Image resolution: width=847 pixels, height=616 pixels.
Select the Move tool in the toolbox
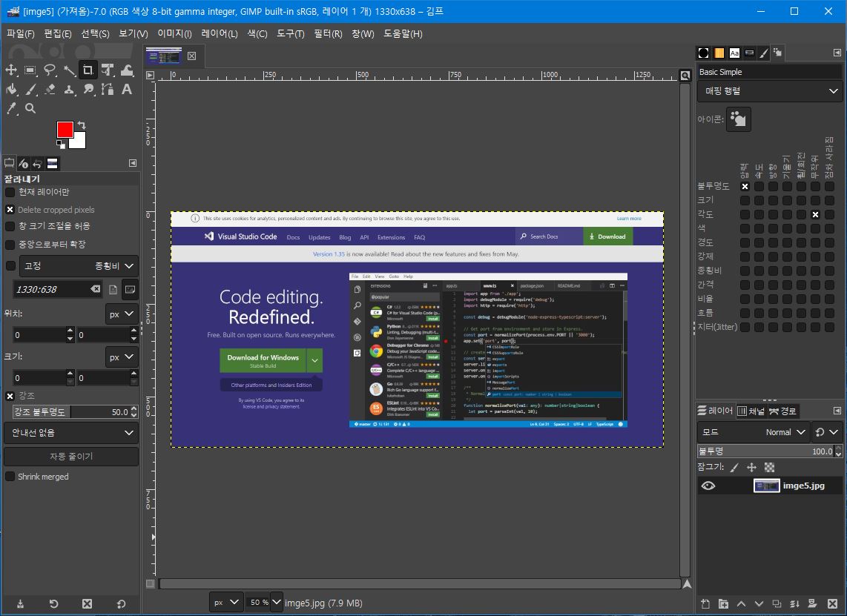point(12,70)
